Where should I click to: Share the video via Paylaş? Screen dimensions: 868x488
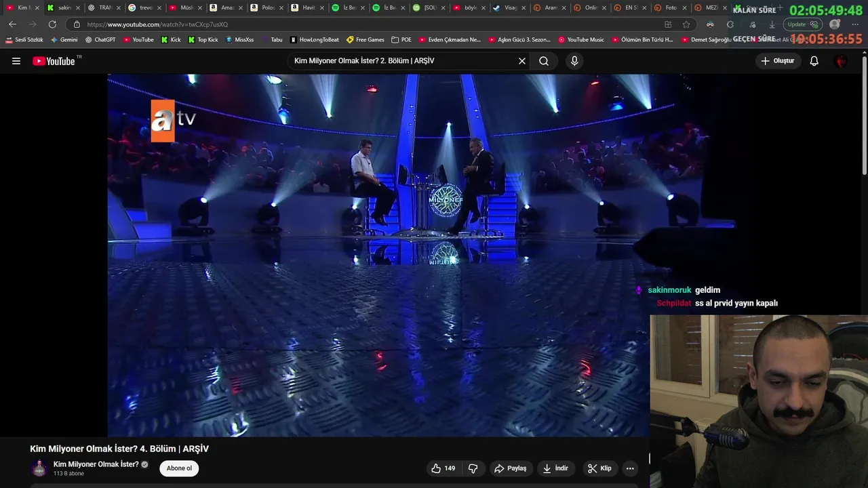coord(511,468)
